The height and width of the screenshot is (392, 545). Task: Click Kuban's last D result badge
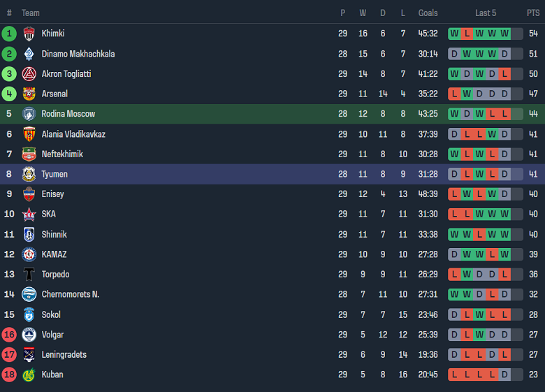[x=504, y=375]
